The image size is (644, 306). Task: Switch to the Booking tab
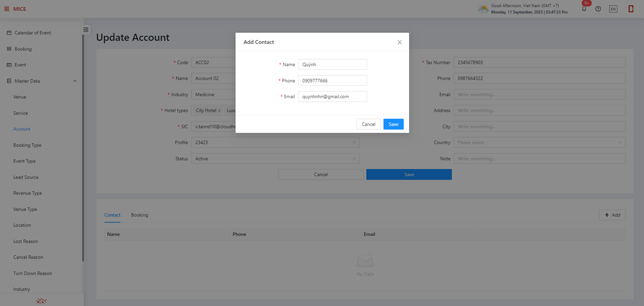tap(139, 215)
